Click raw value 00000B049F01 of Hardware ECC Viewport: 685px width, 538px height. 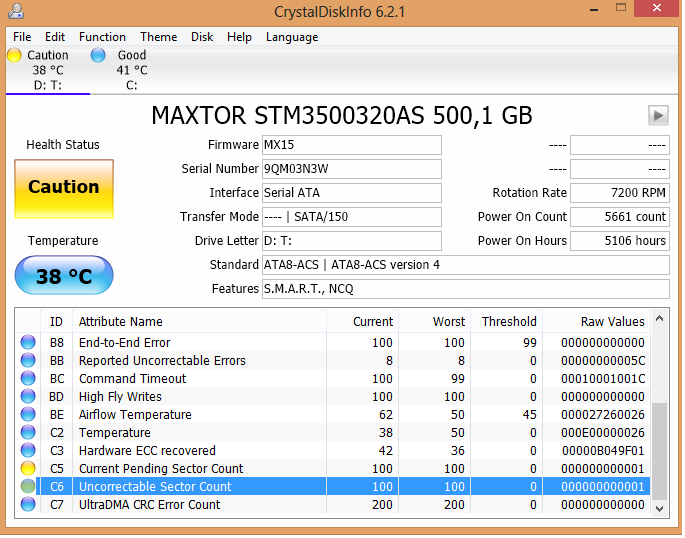click(x=603, y=451)
